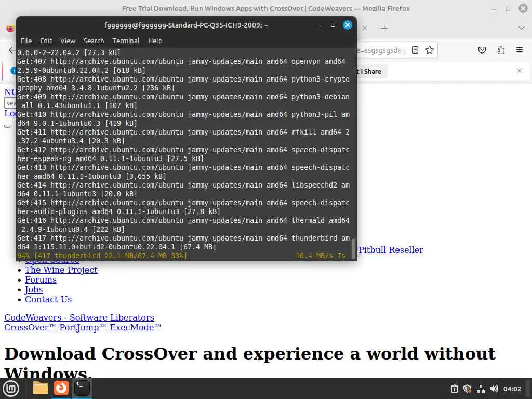Open the Linux Mint start menu

tap(11, 388)
